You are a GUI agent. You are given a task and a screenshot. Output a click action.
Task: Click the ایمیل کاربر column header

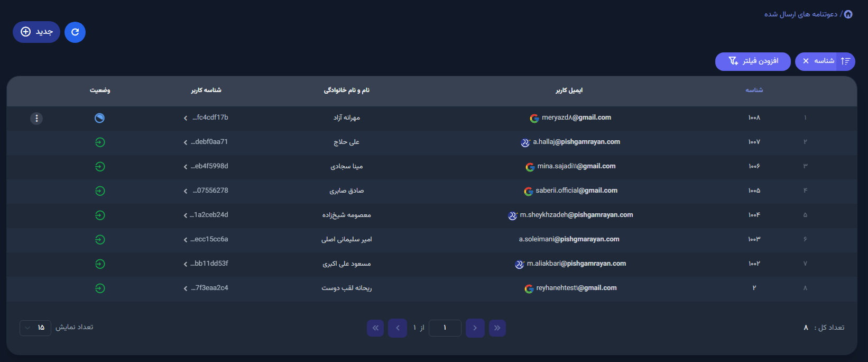(569, 91)
